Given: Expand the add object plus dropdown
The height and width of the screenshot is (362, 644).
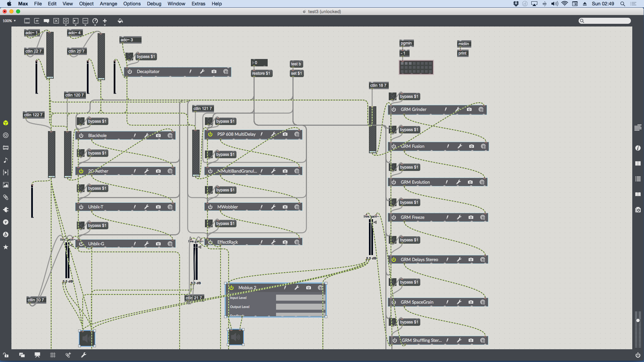Looking at the screenshot, I should (105, 21).
